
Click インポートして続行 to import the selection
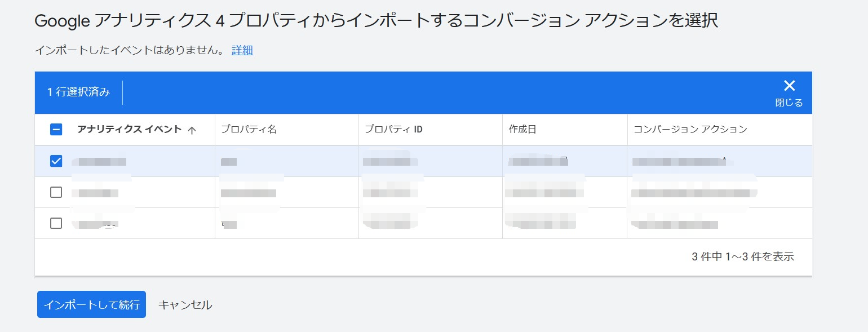point(91,304)
